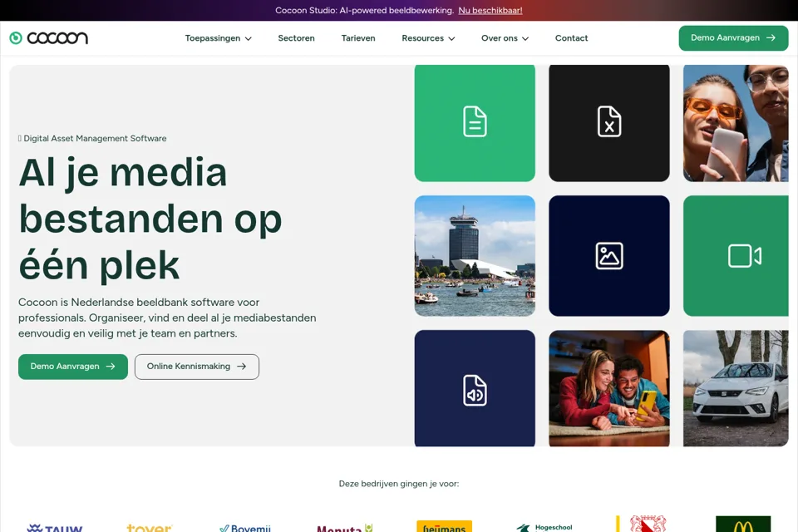Click the Tover company logo

point(149,527)
